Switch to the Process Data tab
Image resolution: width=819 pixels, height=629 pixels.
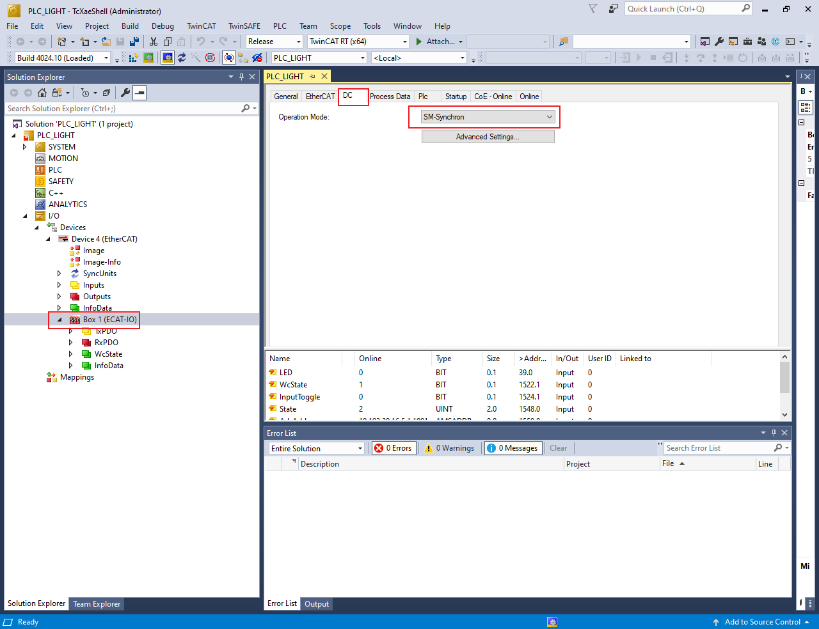390,96
